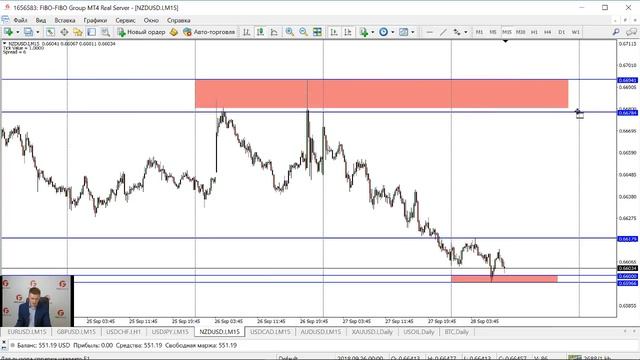Switch chart to bar chart mode
Screen dimensions: 640x360
click(x=247, y=32)
